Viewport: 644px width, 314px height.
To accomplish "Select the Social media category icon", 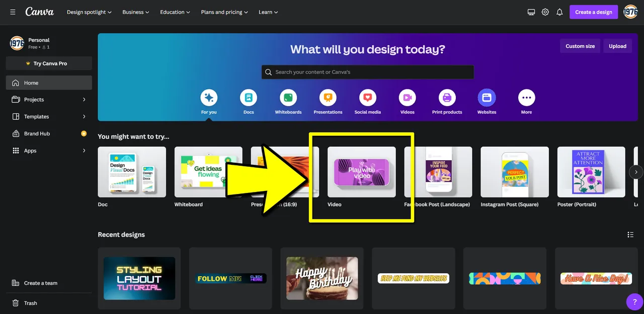I will (x=368, y=97).
